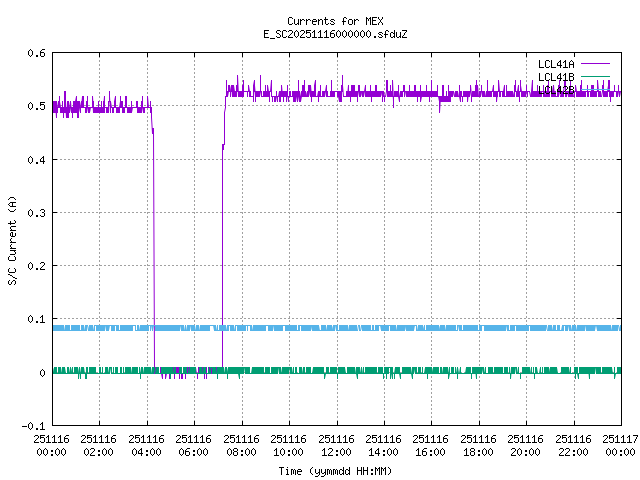Click the LCL41B legend label
Screen dimensions: 640x480
click(555, 76)
